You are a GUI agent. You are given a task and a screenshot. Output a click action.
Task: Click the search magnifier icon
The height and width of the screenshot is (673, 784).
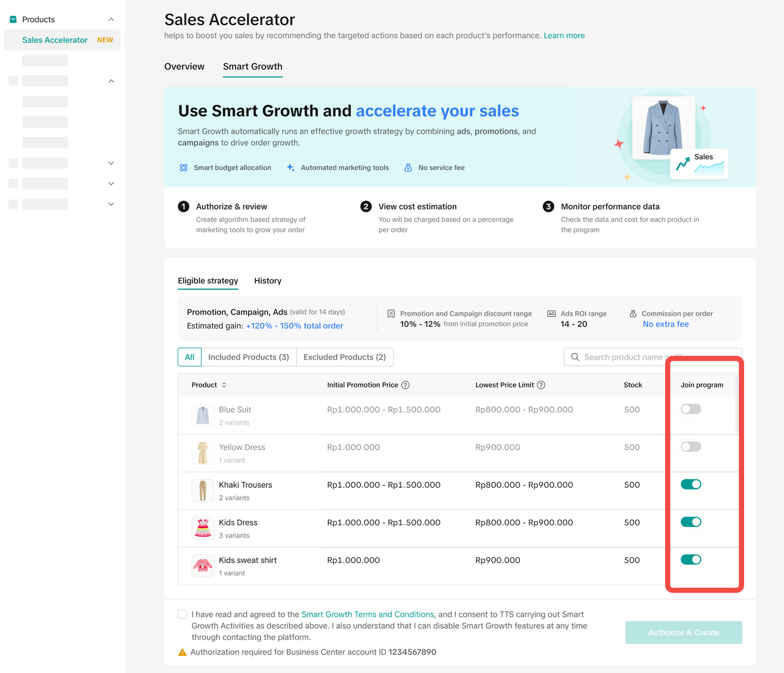pos(575,357)
